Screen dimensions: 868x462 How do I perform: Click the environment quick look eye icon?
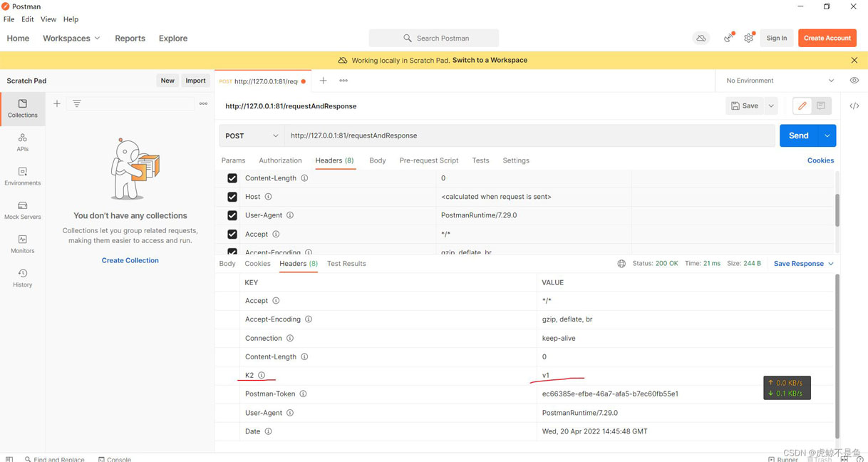(x=854, y=81)
